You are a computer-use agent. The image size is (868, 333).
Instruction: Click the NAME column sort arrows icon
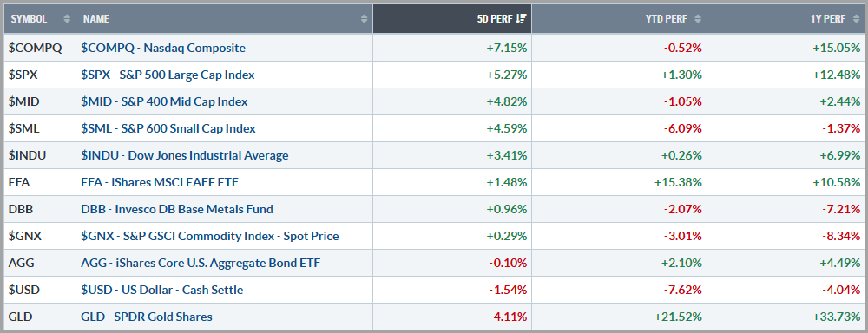[x=364, y=19]
